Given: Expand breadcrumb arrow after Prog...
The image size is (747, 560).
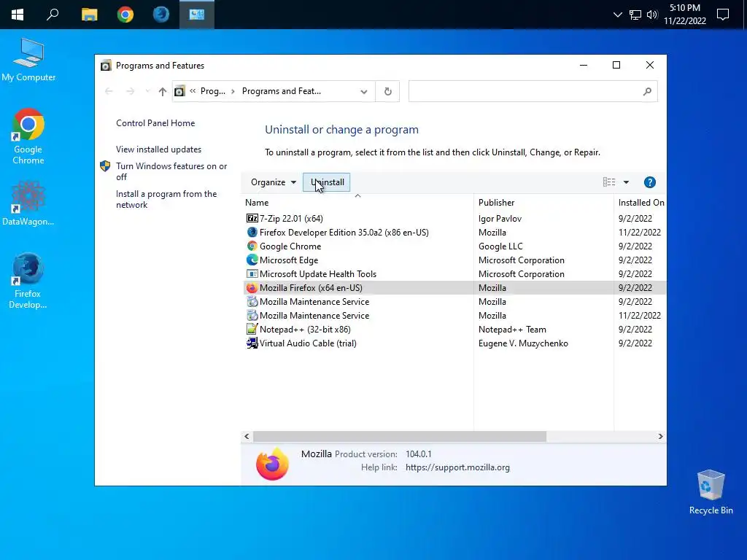Looking at the screenshot, I should [233, 91].
